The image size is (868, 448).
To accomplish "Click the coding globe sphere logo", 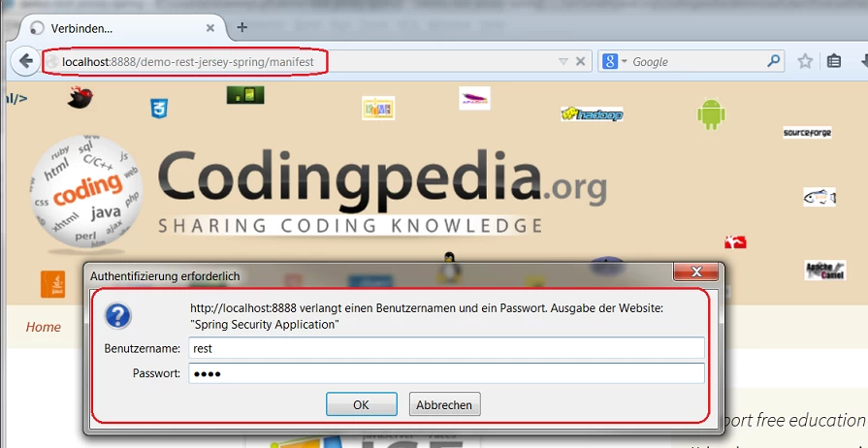I will 85,191.
